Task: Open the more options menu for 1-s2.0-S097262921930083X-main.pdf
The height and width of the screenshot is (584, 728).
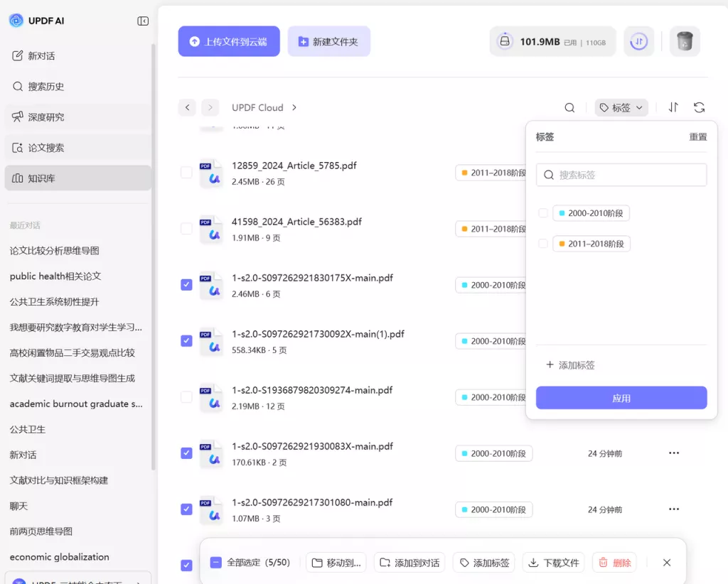Action: pos(673,453)
